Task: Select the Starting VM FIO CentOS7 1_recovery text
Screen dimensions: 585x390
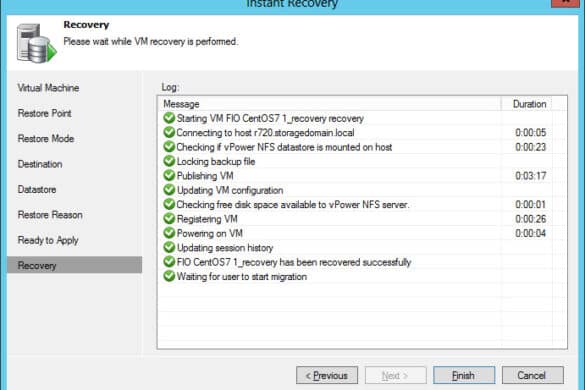Action: 270,119
